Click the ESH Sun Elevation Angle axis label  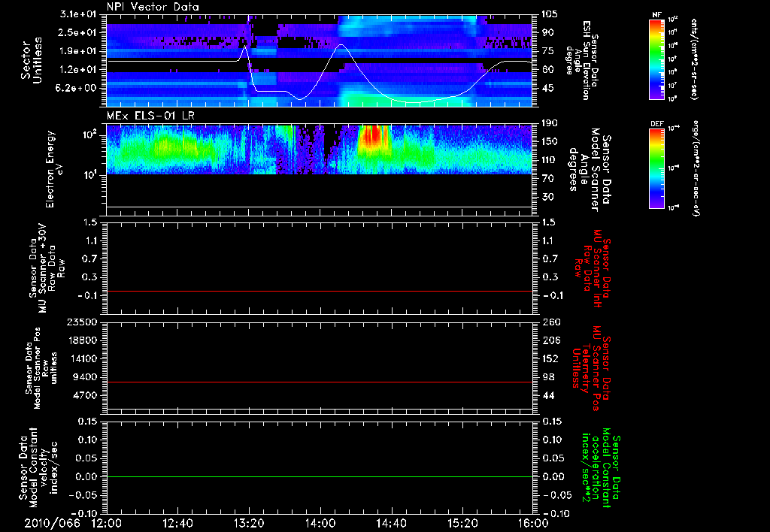582,60
